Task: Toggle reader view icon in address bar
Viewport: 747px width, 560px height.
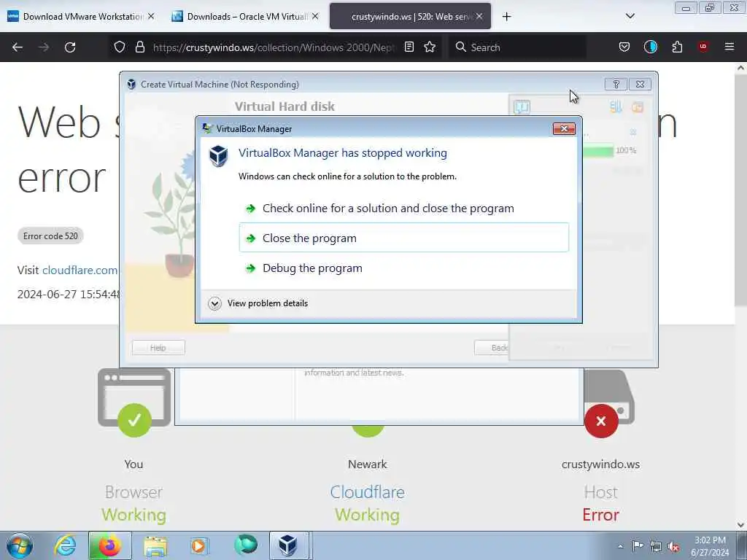Action: [x=409, y=47]
